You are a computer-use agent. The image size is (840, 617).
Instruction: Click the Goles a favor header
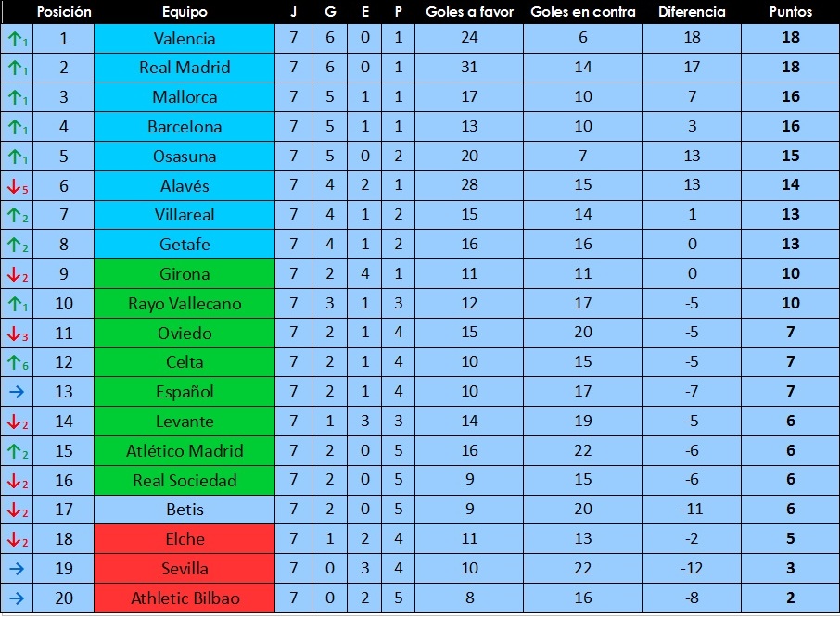click(x=469, y=12)
